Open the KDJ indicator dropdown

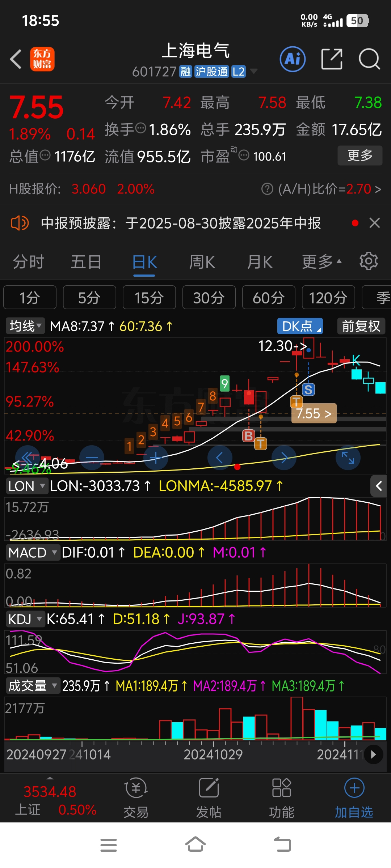pyautogui.click(x=25, y=619)
